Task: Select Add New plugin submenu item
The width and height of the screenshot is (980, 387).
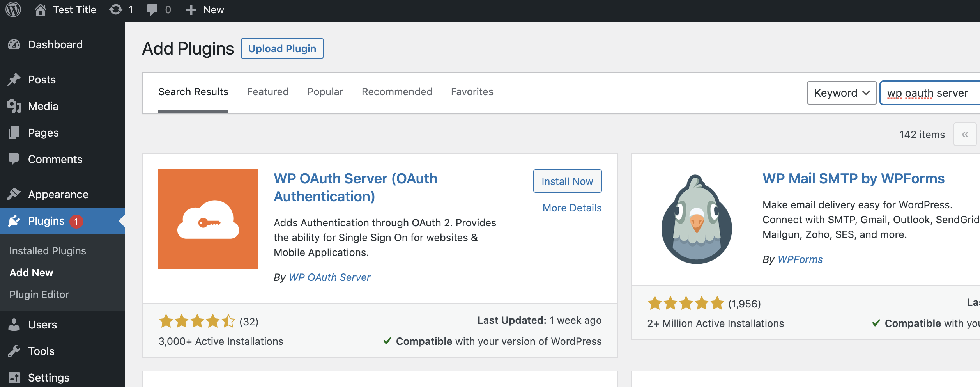Action: pyautogui.click(x=31, y=273)
